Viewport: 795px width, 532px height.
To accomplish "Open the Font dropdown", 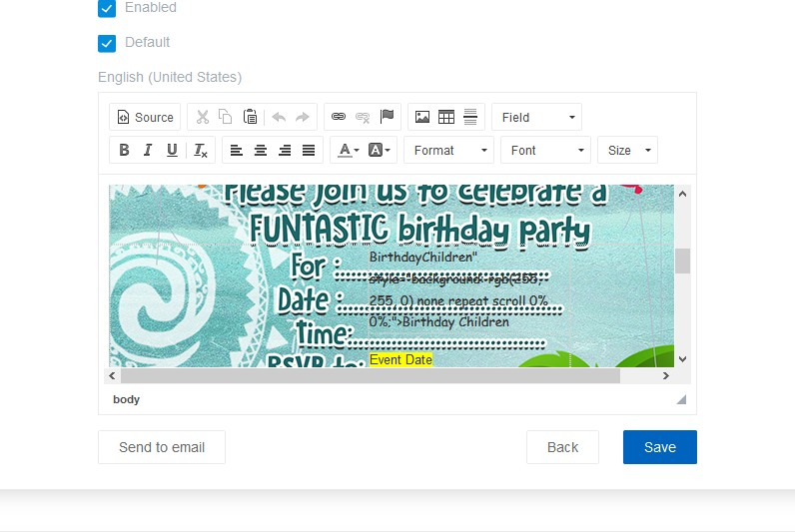I will (x=545, y=150).
